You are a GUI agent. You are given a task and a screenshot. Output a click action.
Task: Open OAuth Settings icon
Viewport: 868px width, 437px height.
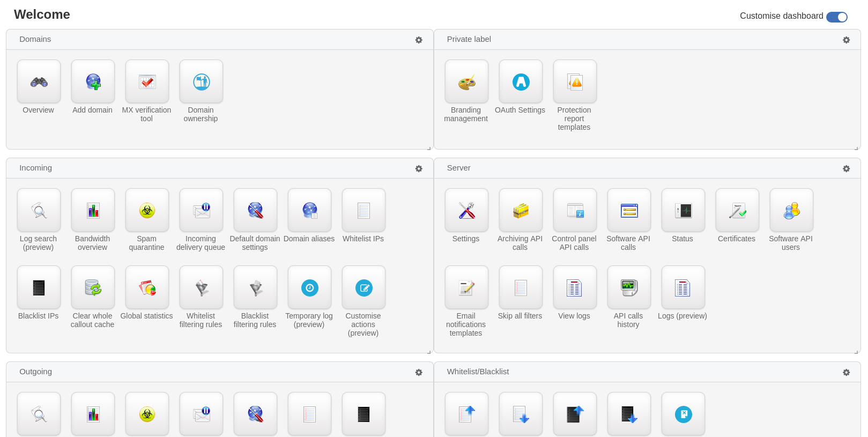click(x=521, y=82)
